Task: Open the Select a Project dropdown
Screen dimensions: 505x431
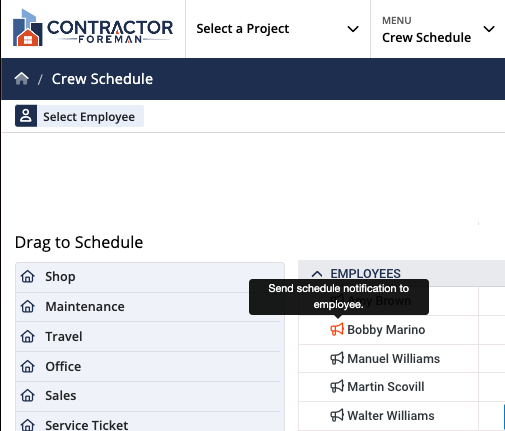Action: tap(278, 29)
